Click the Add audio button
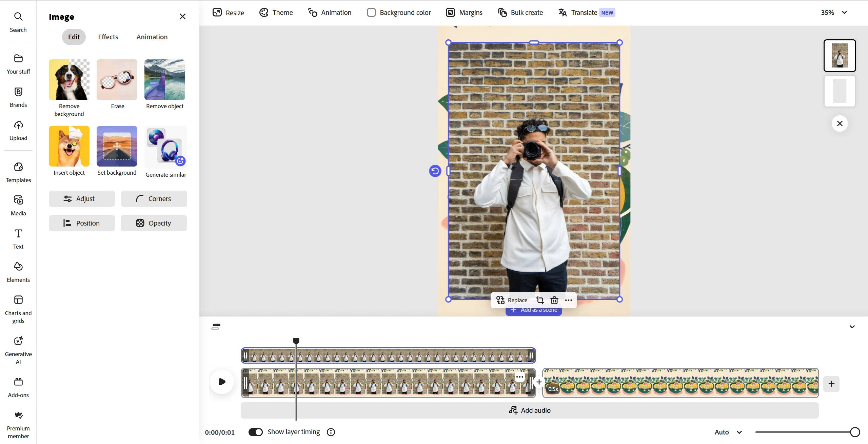Image resolution: width=868 pixels, height=444 pixels. (530, 410)
